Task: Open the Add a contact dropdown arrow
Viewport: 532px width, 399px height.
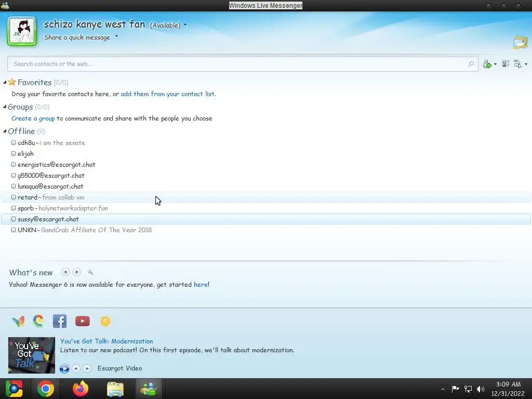Action: [x=495, y=64]
